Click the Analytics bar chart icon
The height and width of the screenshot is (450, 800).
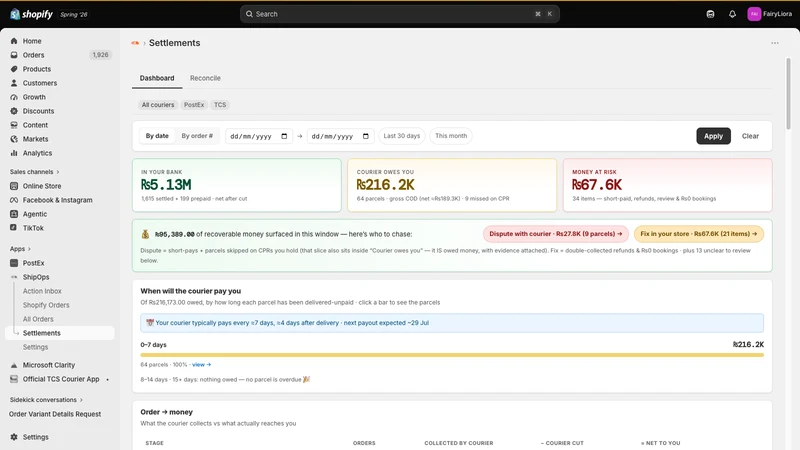[14, 153]
